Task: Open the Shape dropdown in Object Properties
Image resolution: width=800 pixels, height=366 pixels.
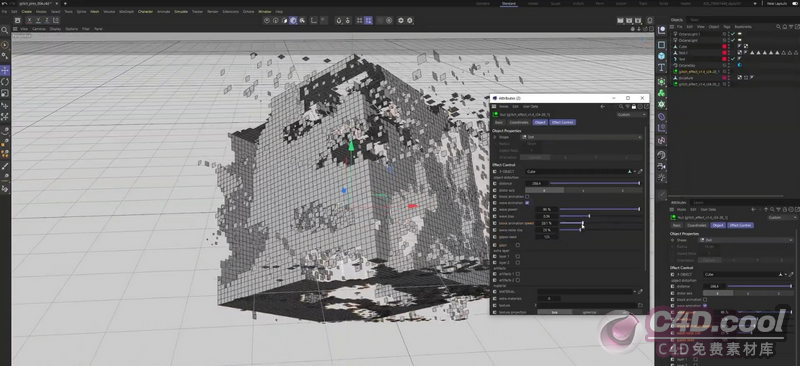Action: [581, 137]
